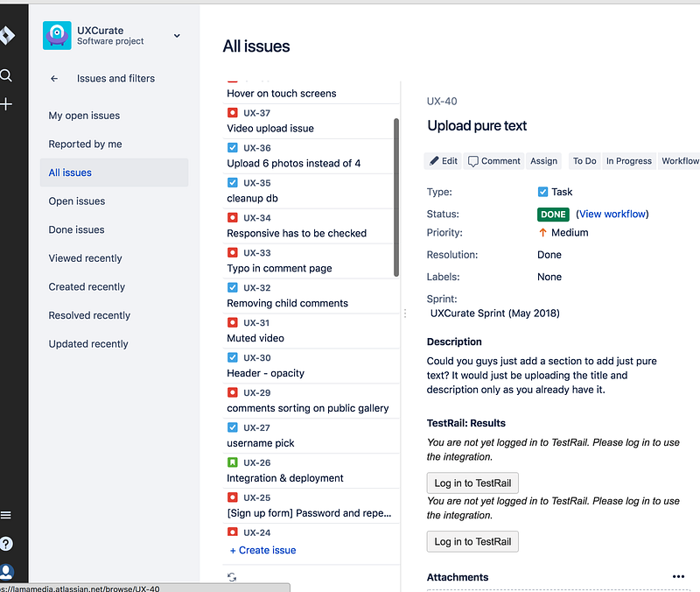Click UXCurate Sprint (May 2018) value
The image size is (700, 592).
[494, 314]
